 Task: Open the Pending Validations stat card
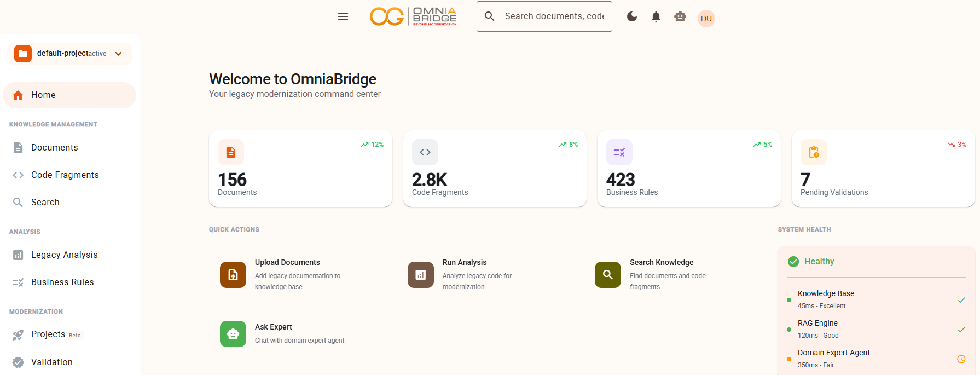click(x=883, y=169)
